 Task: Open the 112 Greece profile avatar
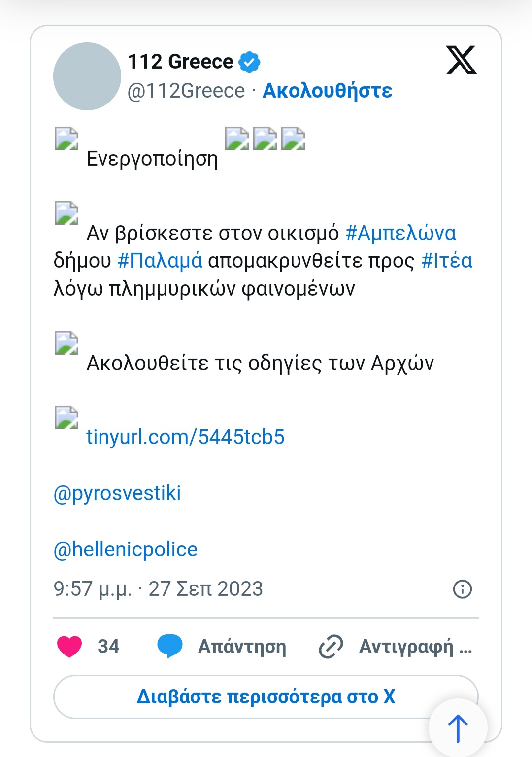(87, 76)
